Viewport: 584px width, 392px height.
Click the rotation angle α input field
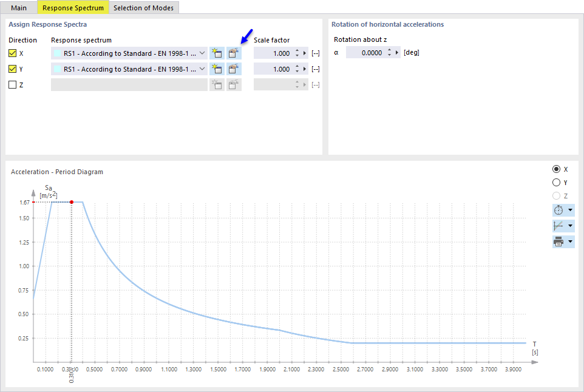tap(365, 53)
